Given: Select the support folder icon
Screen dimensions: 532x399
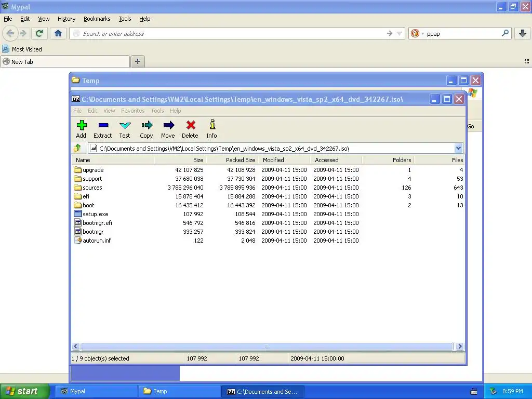Looking at the screenshot, I should click(78, 179).
